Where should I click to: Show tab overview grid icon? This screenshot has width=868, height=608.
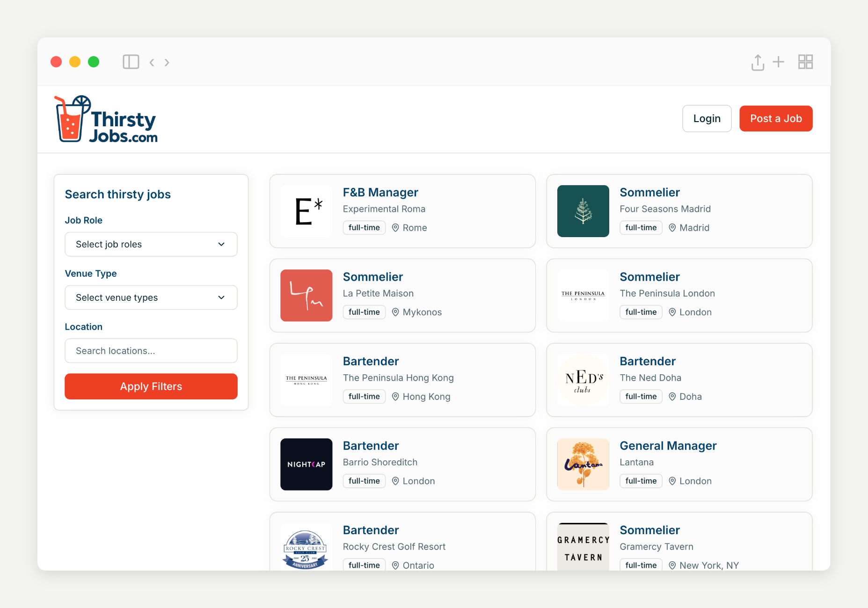pos(805,62)
